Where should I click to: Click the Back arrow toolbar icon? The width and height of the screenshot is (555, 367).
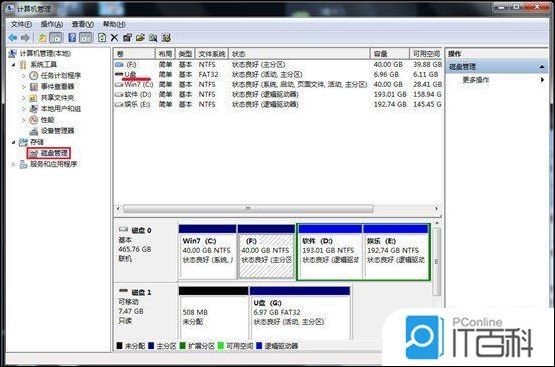coord(13,38)
